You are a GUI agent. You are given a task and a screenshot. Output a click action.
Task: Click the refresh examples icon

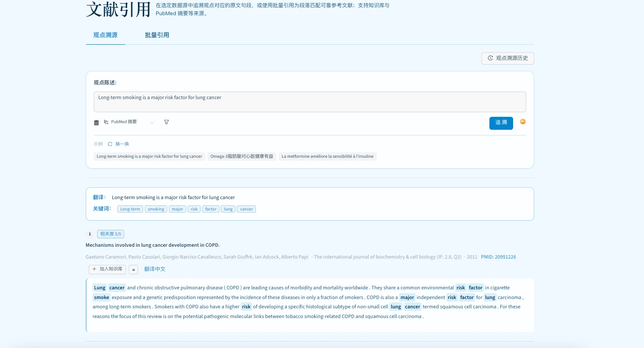point(110,144)
